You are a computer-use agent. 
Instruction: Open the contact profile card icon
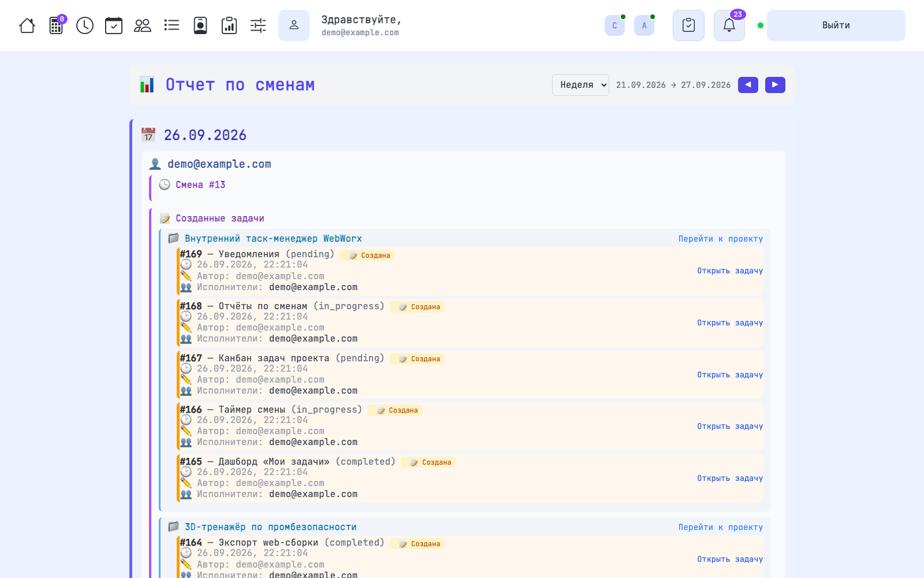click(200, 25)
